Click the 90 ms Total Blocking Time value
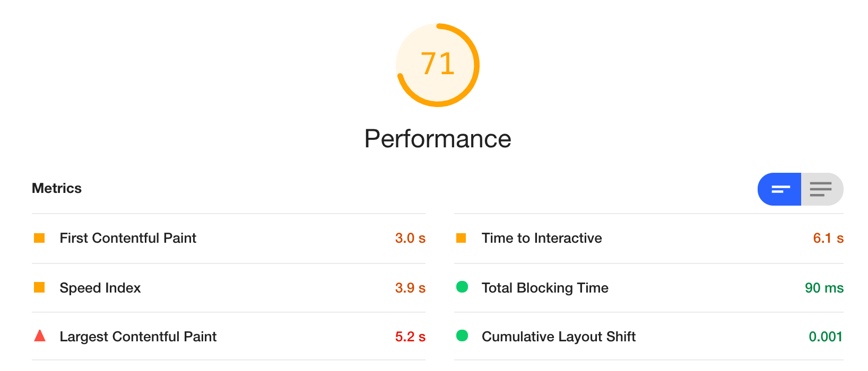This screenshot has width=868, height=371. pyautogui.click(x=824, y=288)
